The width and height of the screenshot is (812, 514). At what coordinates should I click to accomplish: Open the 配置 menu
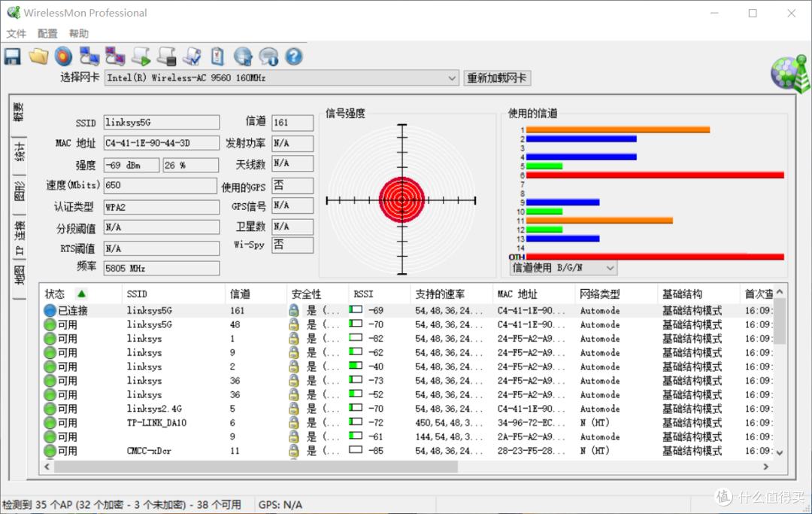[x=47, y=34]
